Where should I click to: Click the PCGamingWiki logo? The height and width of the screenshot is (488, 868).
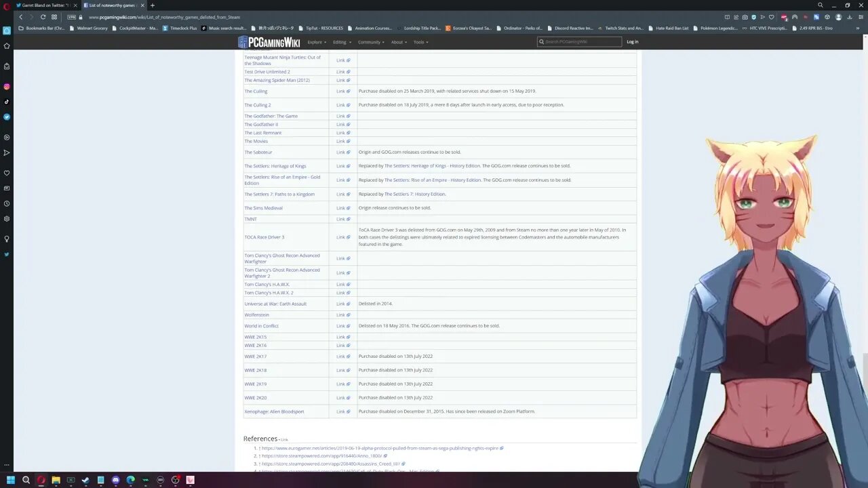269,42
